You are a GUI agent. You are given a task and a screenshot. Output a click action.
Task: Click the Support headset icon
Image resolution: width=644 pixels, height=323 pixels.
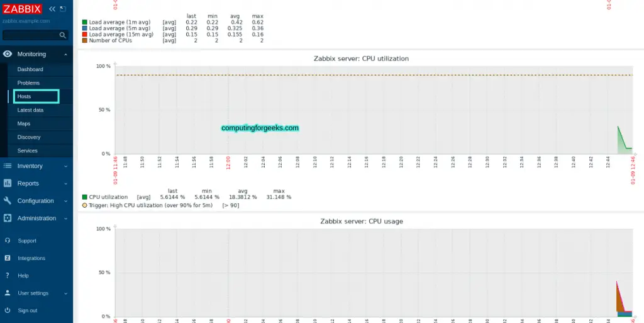coord(8,241)
